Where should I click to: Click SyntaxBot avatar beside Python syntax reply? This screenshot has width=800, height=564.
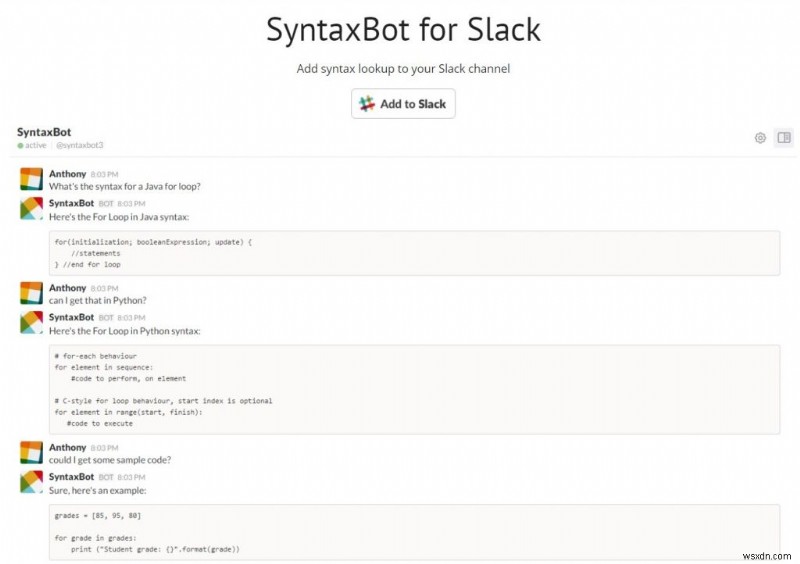(31, 323)
